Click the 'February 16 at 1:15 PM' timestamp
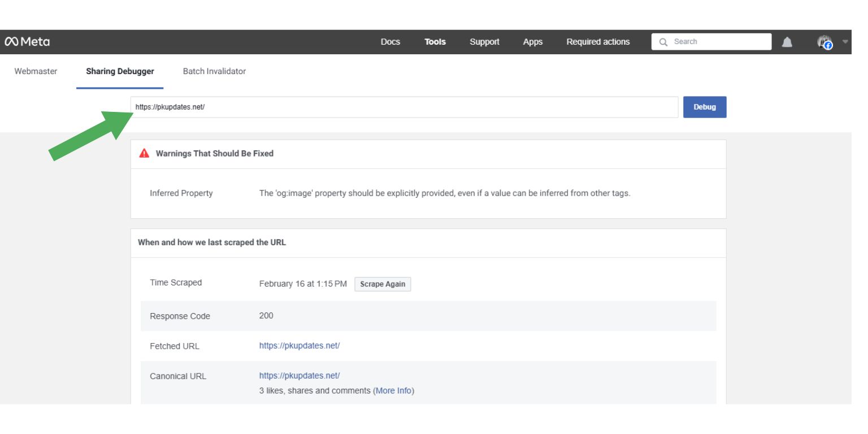Viewport: 868px width, 434px height. (303, 284)
